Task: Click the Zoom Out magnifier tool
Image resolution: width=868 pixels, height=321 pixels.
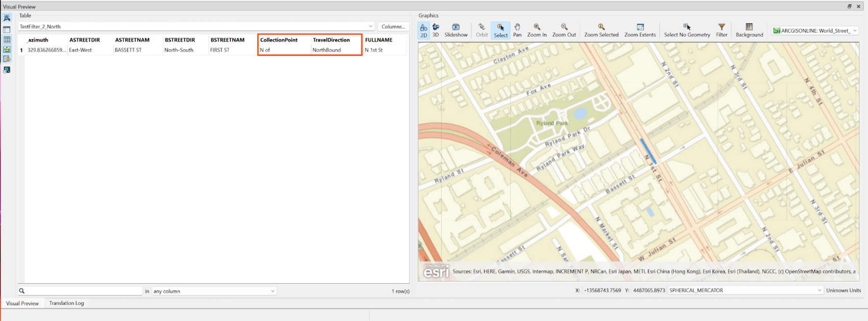Action: tap(564, 31)
